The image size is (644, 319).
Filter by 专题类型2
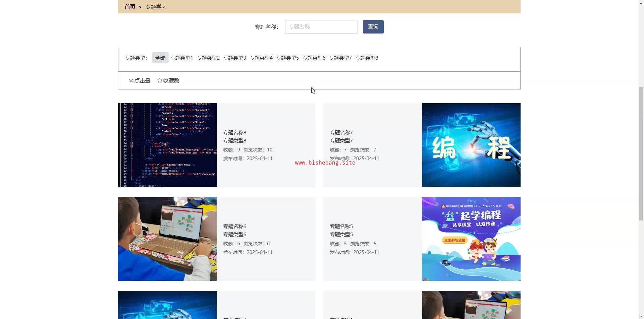coord(208,58)
